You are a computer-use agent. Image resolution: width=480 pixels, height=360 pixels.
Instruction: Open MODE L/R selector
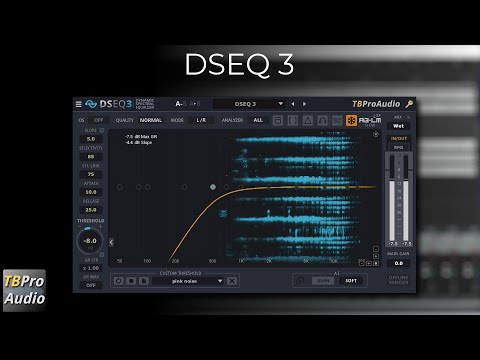tap(201, 120)
